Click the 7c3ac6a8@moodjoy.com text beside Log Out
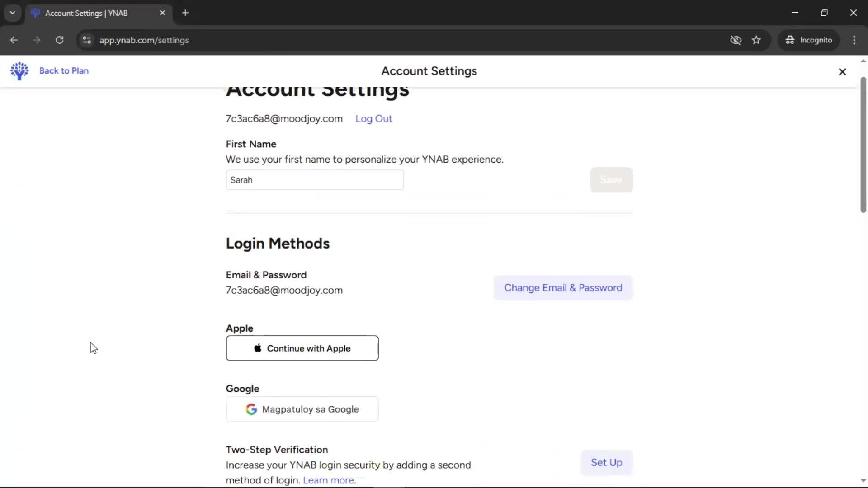868x488 pixels. click(x=284, y=119)
